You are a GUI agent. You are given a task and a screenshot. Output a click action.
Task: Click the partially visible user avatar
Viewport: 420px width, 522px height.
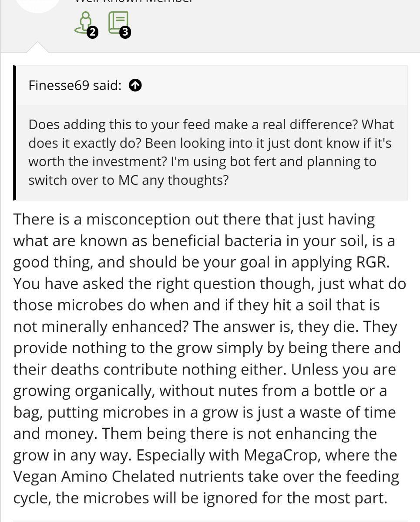[x=38, y=5]
